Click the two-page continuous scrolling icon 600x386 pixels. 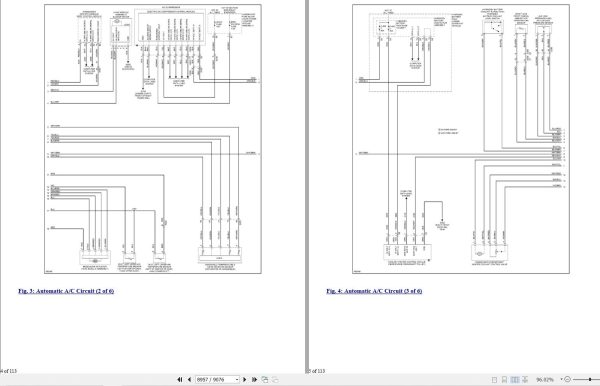pos(525,379)
